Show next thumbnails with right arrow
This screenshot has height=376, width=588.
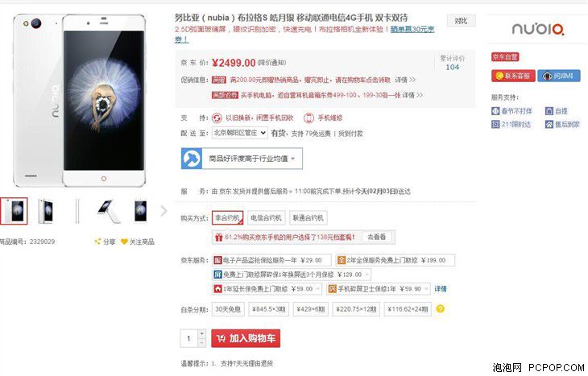[x=164, y=211]
